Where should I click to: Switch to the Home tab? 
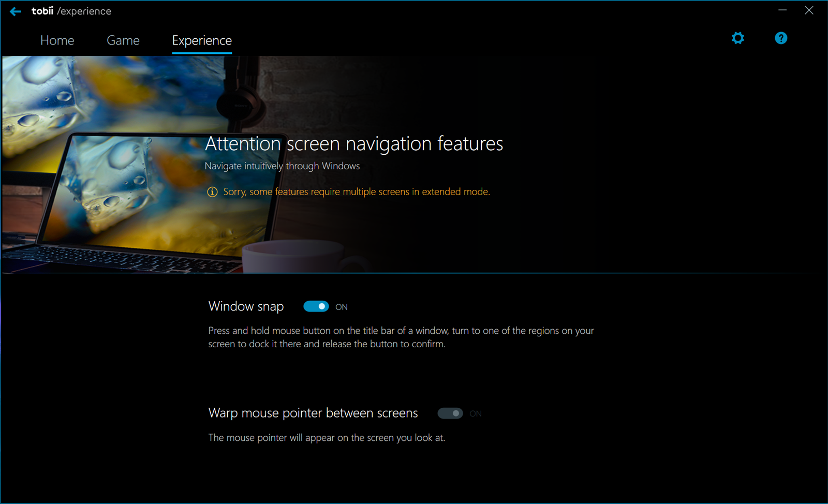(57, 40)
